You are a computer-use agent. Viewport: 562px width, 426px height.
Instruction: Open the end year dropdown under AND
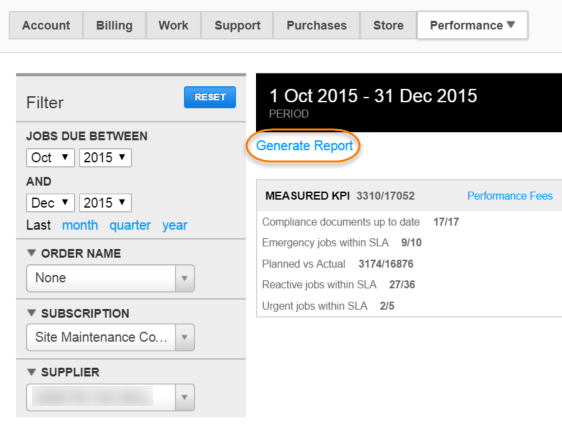tap(105, 203)
